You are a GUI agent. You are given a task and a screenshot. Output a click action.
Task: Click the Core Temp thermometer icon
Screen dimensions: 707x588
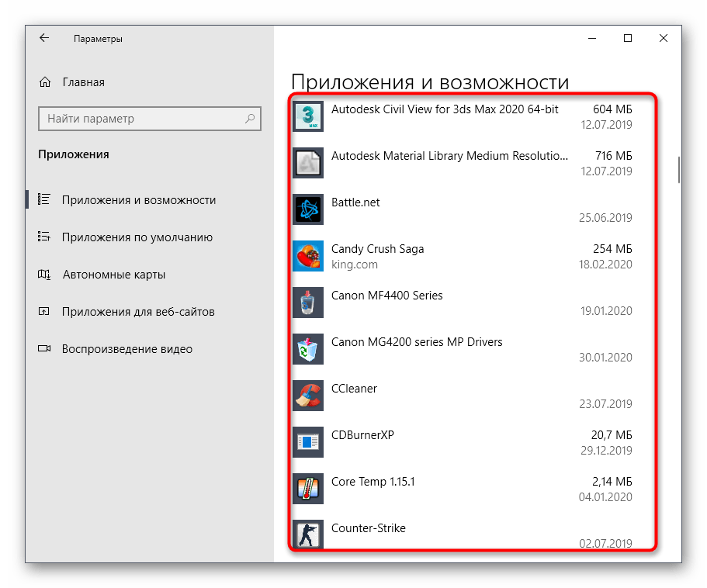307,489
